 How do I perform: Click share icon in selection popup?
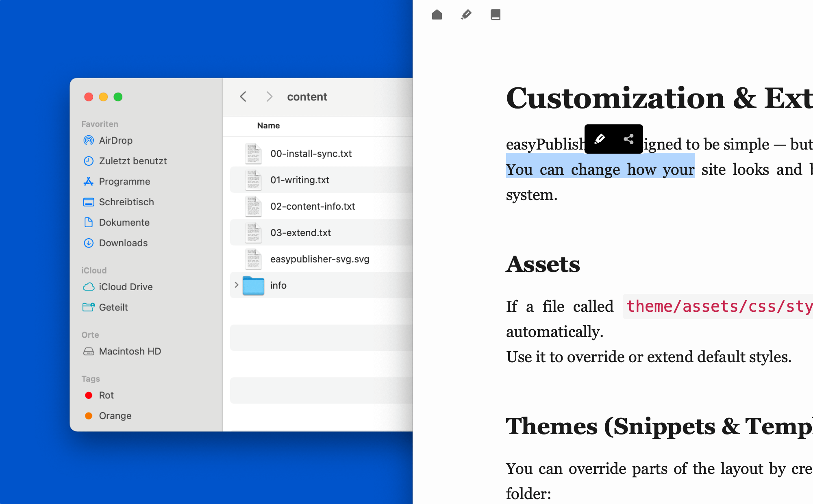coord(628,139)
